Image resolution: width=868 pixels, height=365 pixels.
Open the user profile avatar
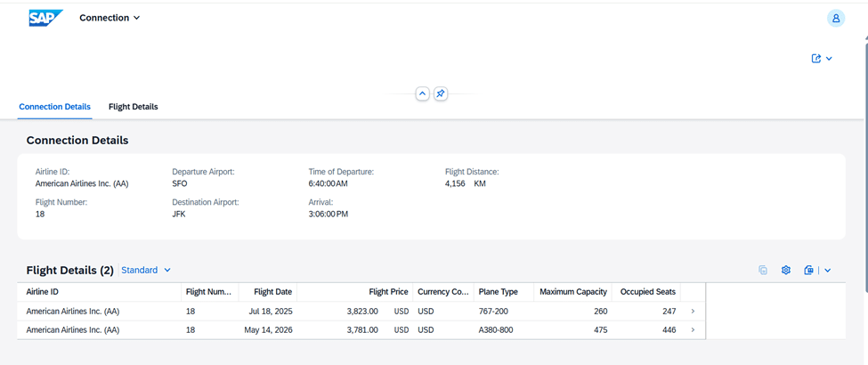pyautogui.click(x=835, y=18)
